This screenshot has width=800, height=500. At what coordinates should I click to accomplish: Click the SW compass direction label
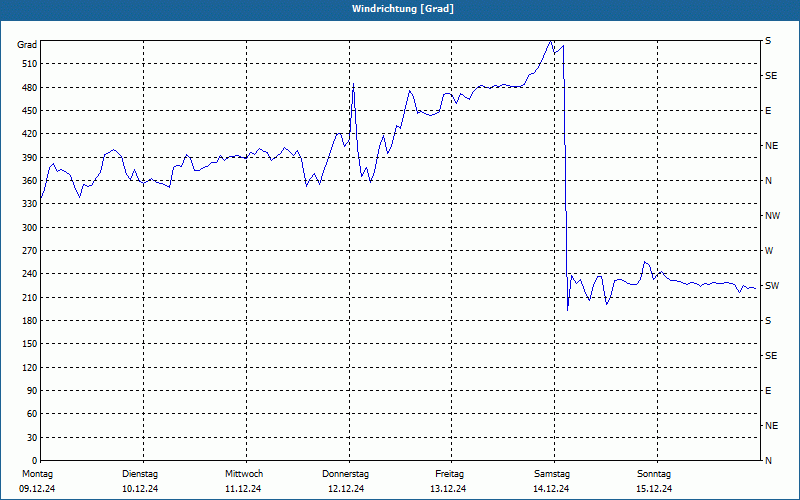(772, 286)
